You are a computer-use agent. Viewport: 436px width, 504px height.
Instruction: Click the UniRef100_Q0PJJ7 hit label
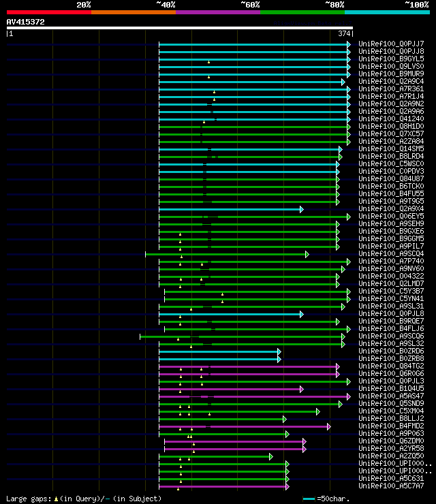391,44
